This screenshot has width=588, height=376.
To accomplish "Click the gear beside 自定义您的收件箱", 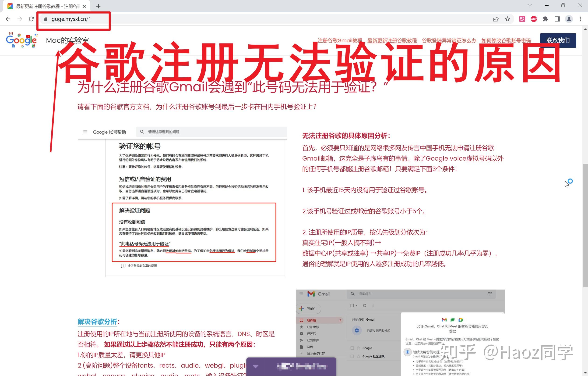I will point(357,330).
